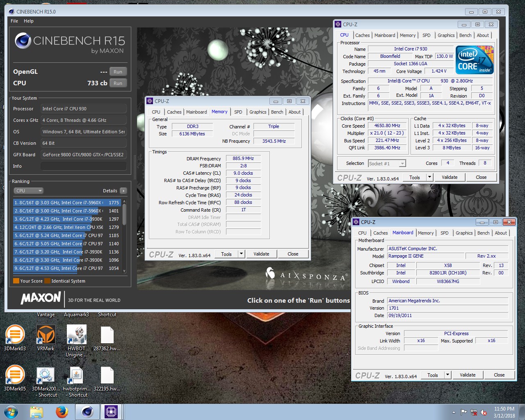Viewport: 525px width, 420px height.
Task: Run the CPU benchmark
Action: click(118, 83)
